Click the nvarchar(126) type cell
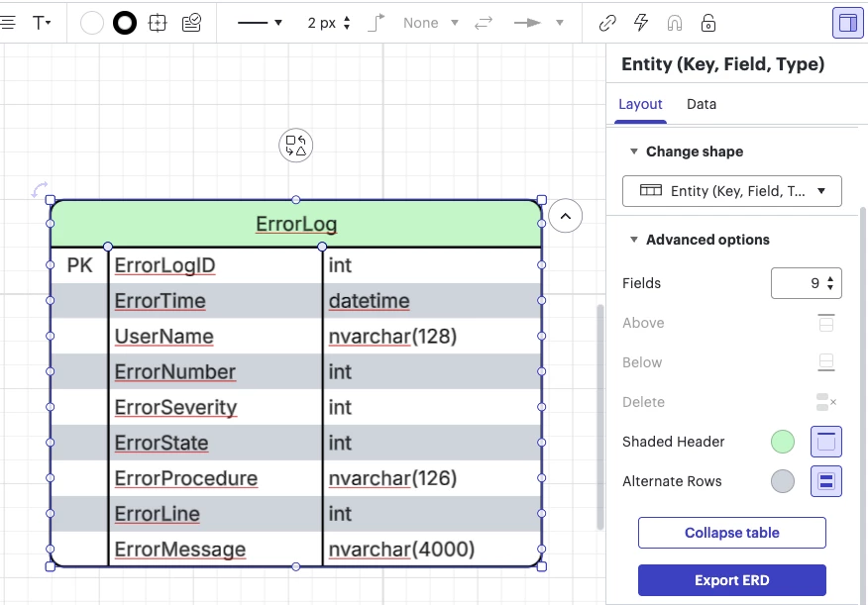The image size is (868, 605). click(x=432, y=478)
